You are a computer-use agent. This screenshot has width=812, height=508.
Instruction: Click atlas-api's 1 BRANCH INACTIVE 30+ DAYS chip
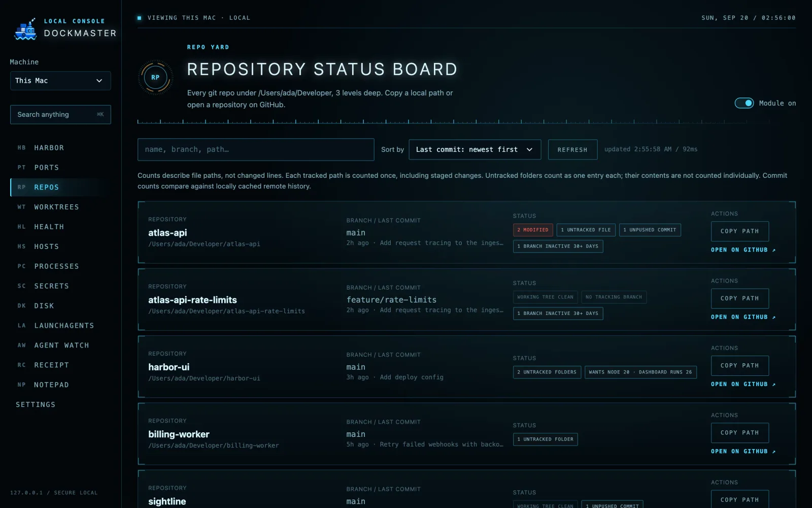558,246
